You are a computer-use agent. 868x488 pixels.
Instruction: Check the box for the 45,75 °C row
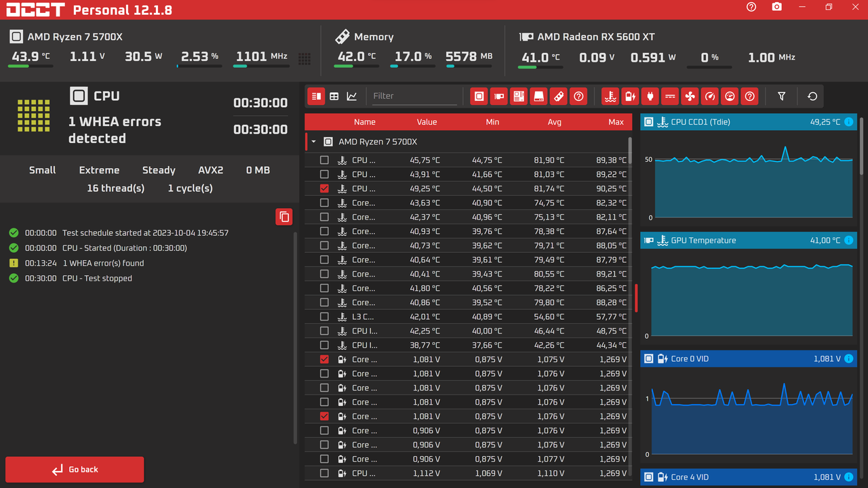(x=324, y=160)
